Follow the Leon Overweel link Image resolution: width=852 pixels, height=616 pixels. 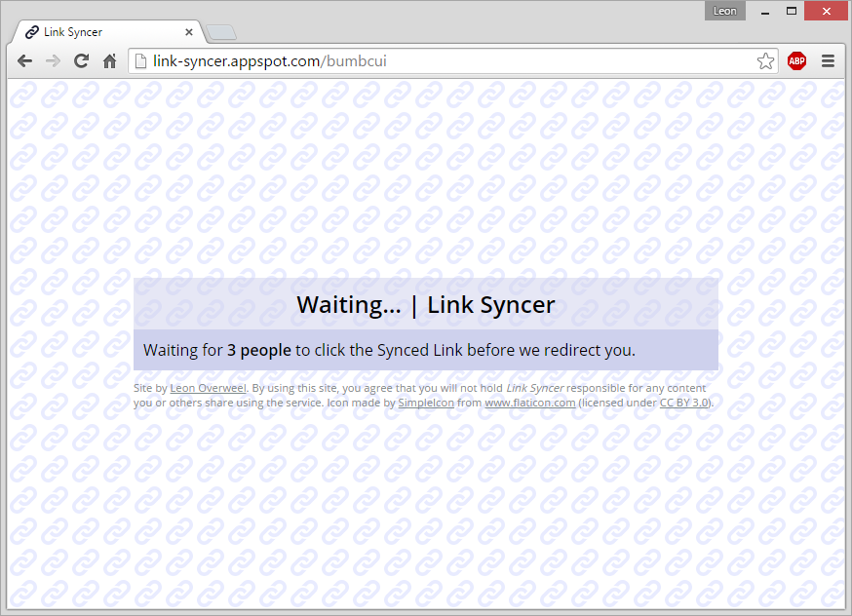(208, 388)
